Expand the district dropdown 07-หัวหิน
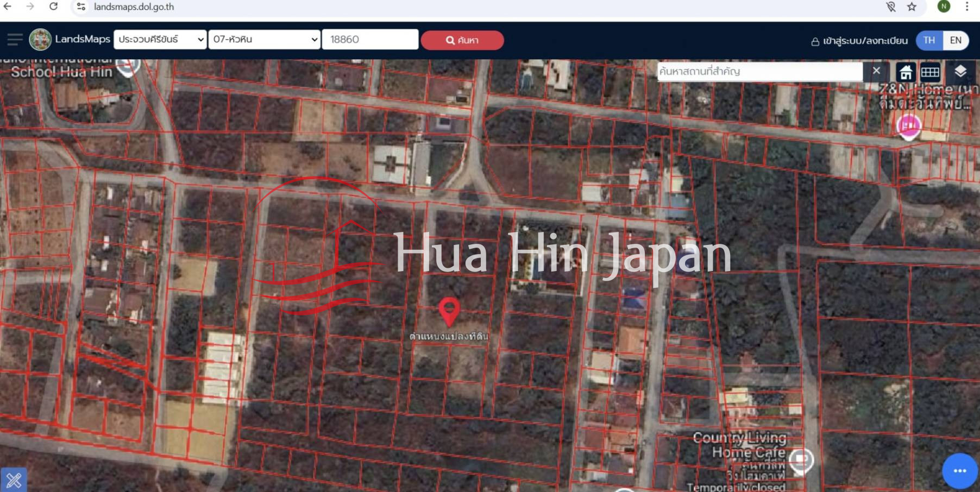This screenshot has width=980, height=492. (265, 40)
